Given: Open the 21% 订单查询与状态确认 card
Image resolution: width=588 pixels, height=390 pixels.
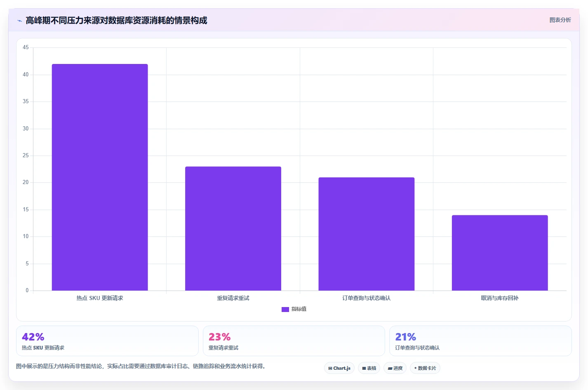Looking at the screenshot, I should (480, 341).
